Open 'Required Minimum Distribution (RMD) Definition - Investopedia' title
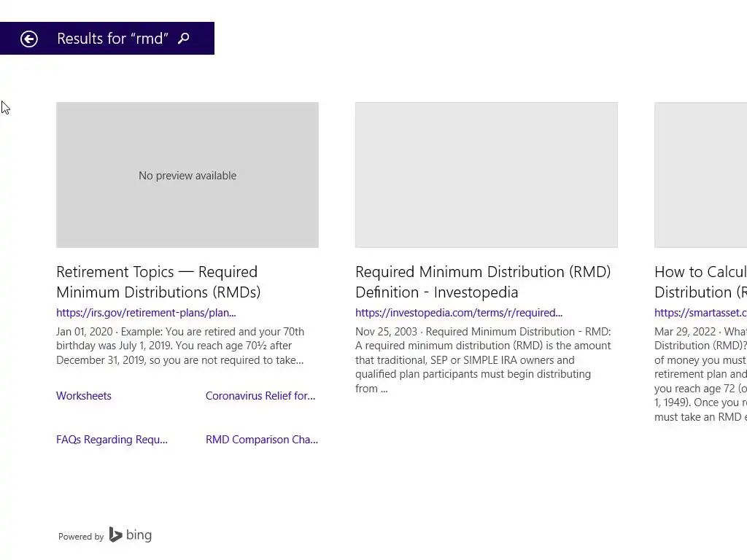 (483, 282)
